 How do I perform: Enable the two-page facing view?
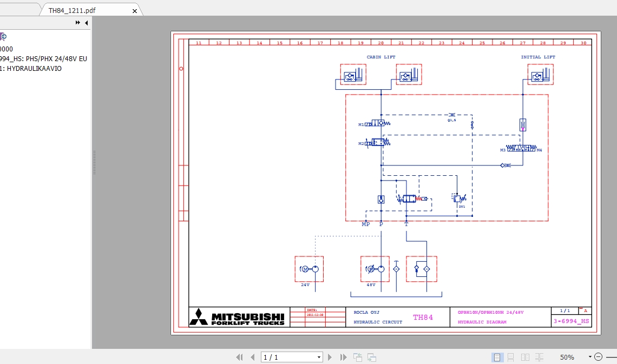tap(524, 357)
